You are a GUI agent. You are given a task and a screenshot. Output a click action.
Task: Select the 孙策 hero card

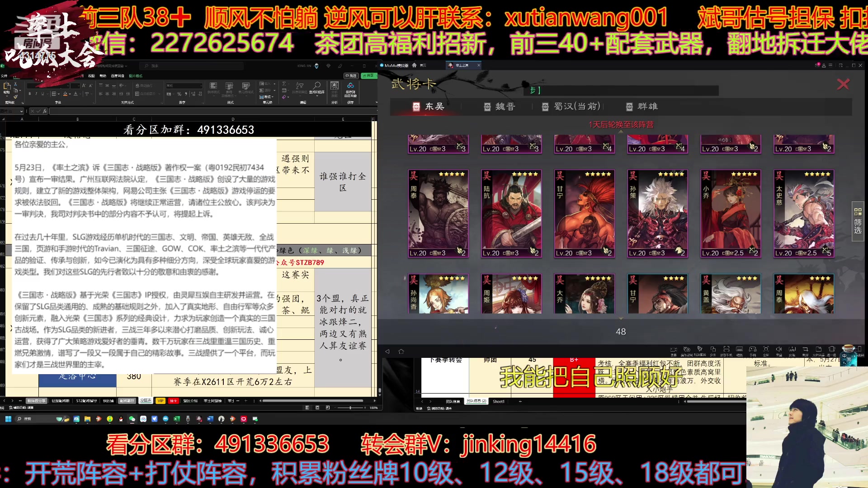pos(657,214)
